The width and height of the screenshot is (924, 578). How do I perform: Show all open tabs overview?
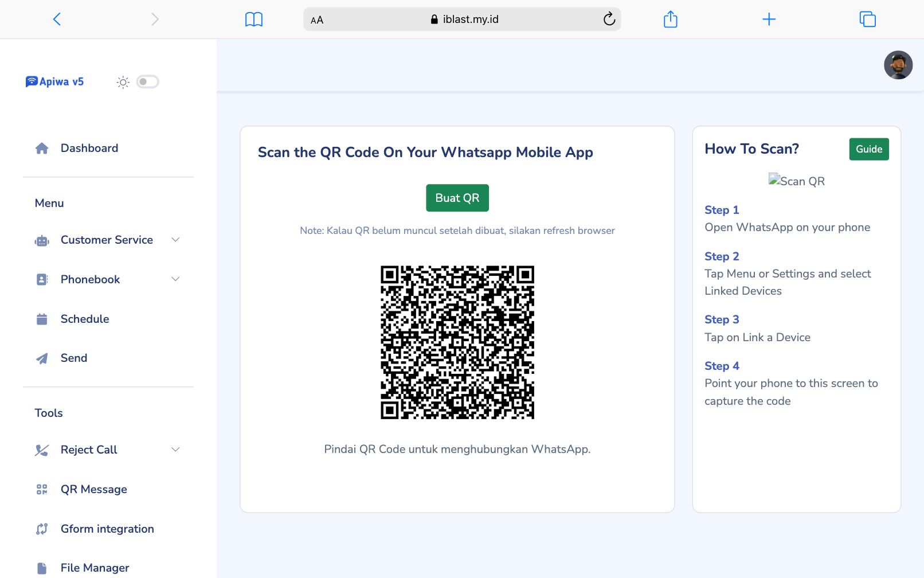pos(867,19)
